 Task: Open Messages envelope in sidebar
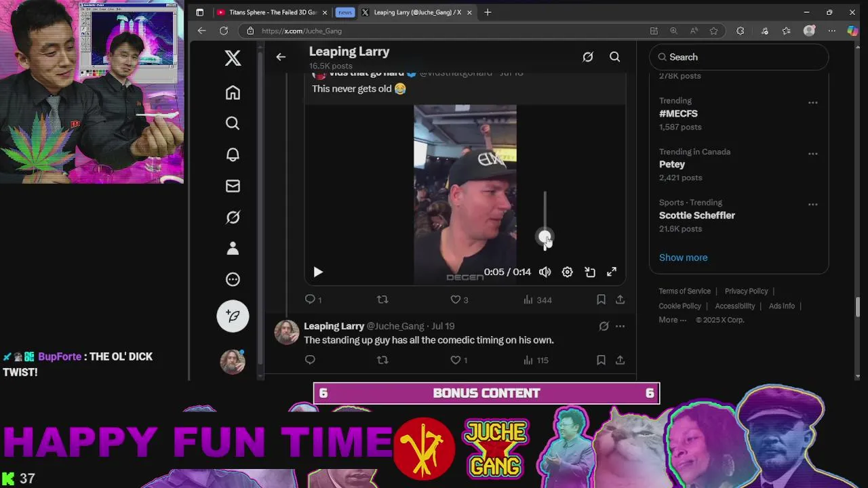(233, 186)
